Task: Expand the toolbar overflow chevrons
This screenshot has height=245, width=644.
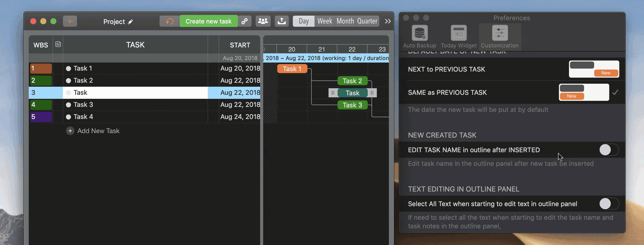Action: click(388, 21)
